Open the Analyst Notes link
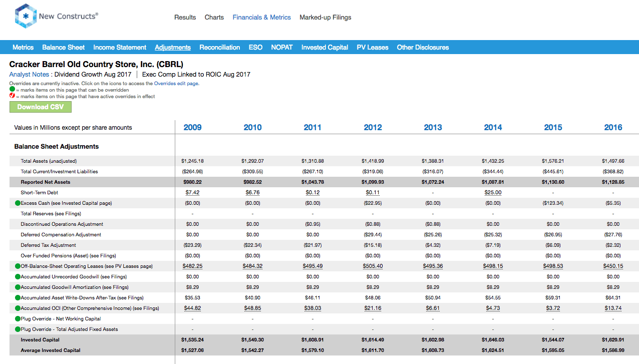This screenshot has height=364, width=639. click(29, 75)
